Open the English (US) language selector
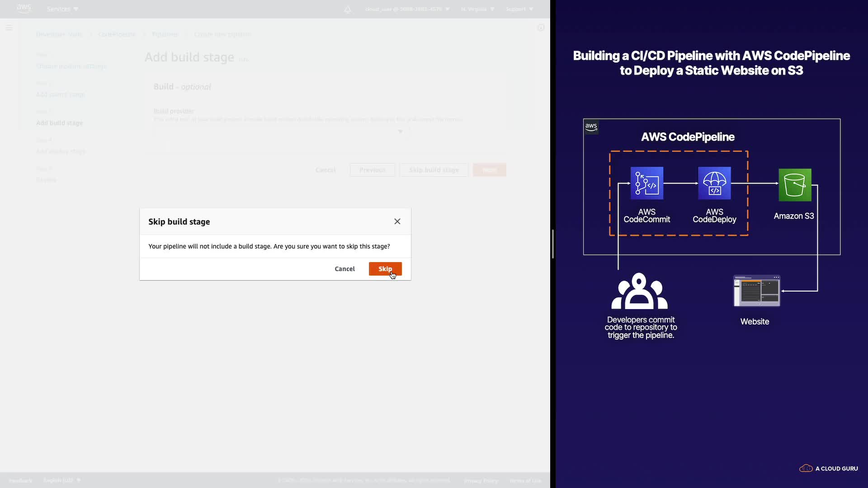 tap(62, 480)
